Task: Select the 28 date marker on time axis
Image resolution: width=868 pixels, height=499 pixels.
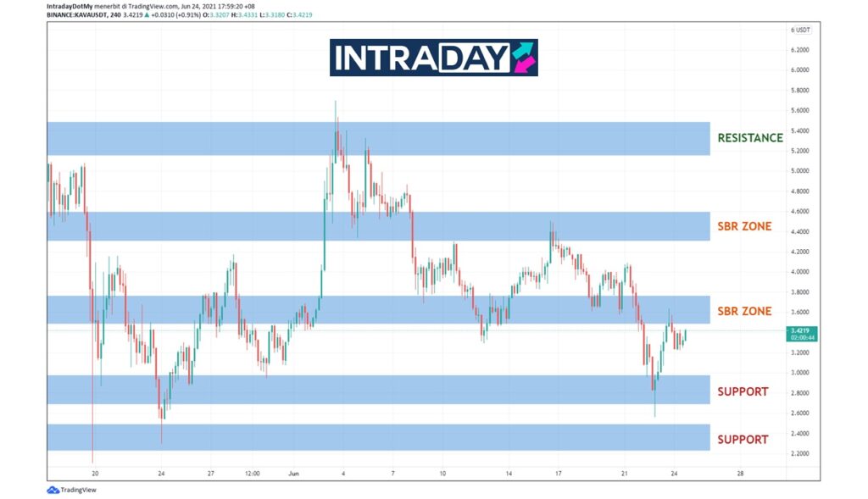Action: 740,474
